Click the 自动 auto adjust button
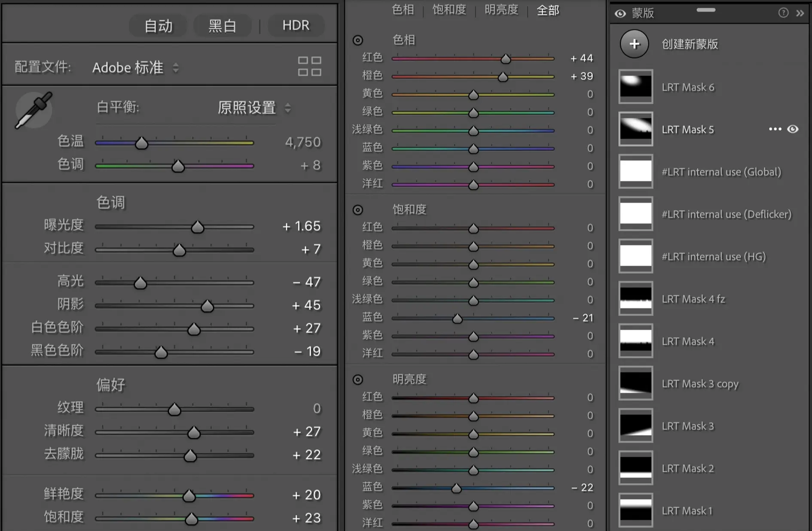 [x=158, y=26]
